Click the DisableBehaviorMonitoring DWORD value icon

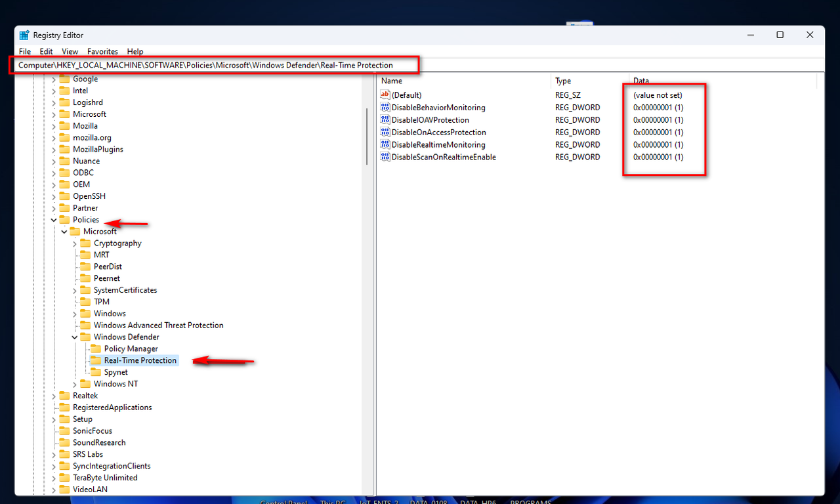point(385,108)
